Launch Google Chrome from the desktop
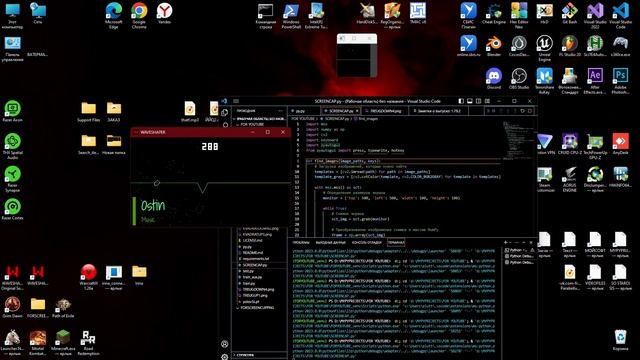This screenshot has height=360, width=640. 139,16
